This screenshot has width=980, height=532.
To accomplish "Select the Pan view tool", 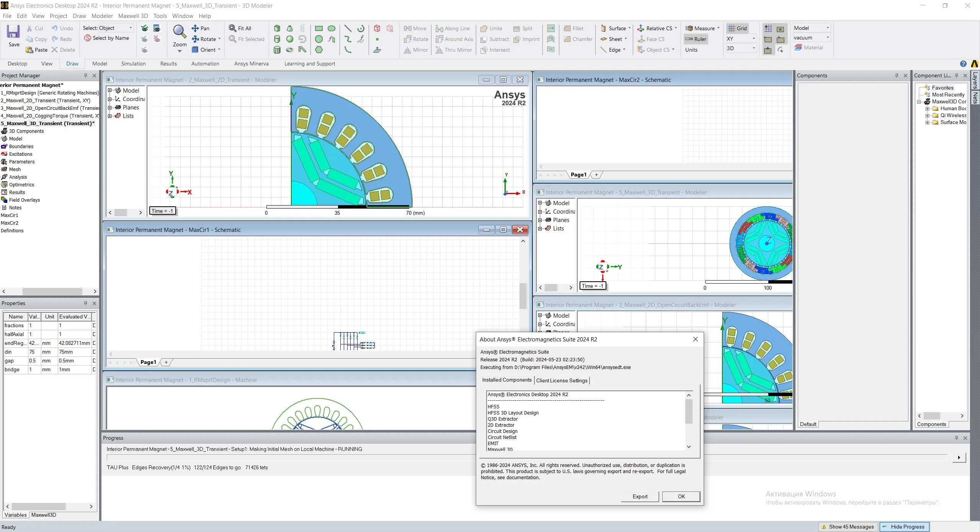I will [201, 28].
